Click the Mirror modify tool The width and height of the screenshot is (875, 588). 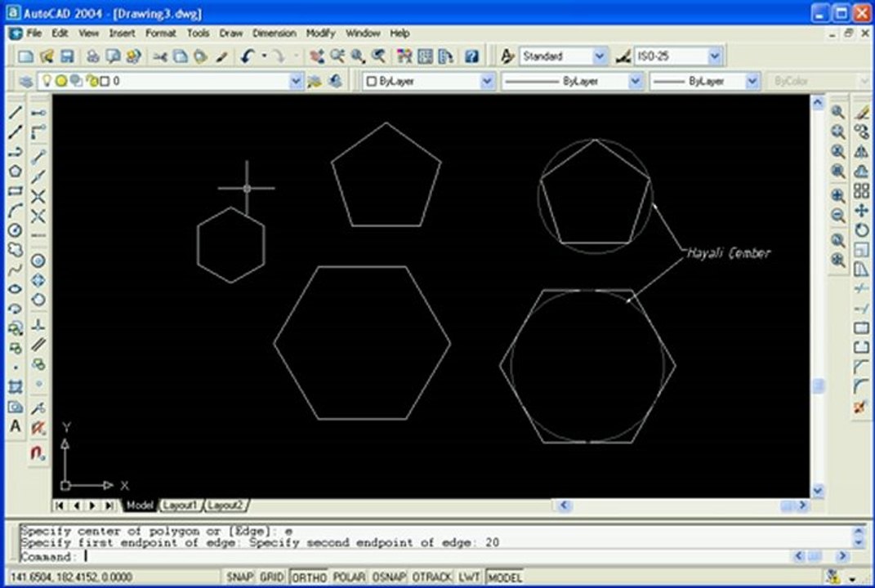coord(862,151)
